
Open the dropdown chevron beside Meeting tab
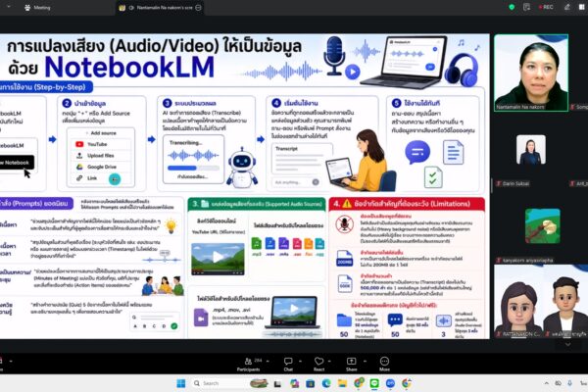point(8,7)
